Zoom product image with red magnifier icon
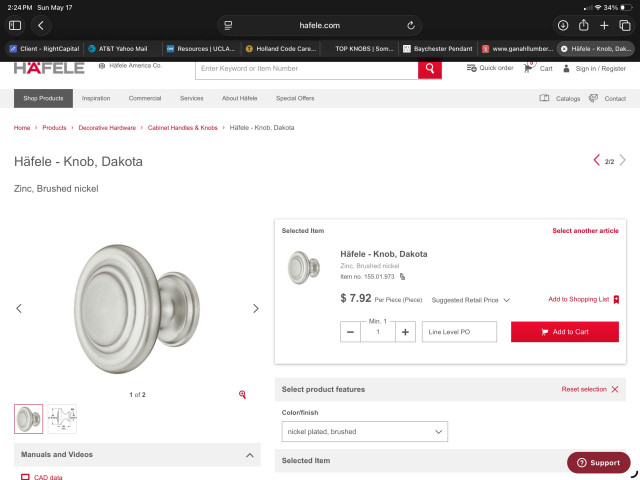 pos(242,394)
